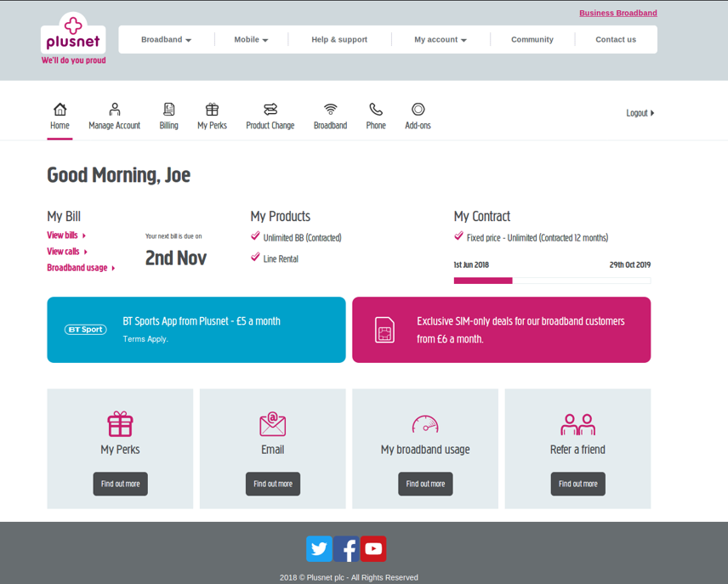Go to the Add-ons icon
This screenshot has height=584, width=728.
click(418, 110)
